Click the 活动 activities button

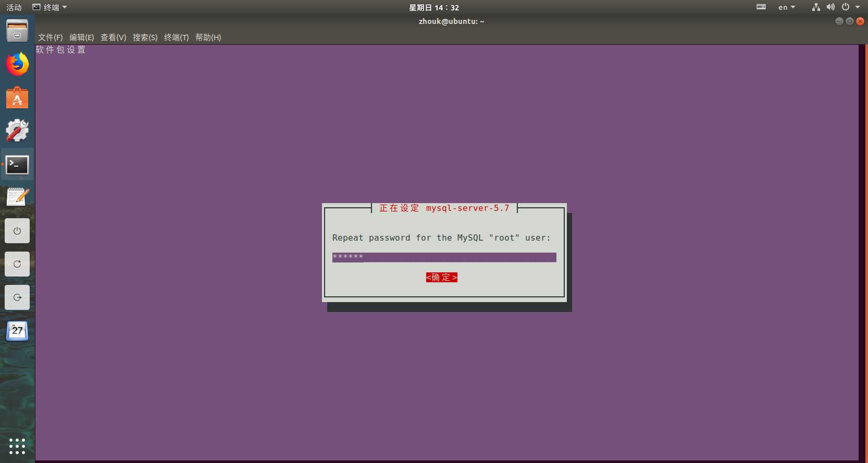[14, 7]
